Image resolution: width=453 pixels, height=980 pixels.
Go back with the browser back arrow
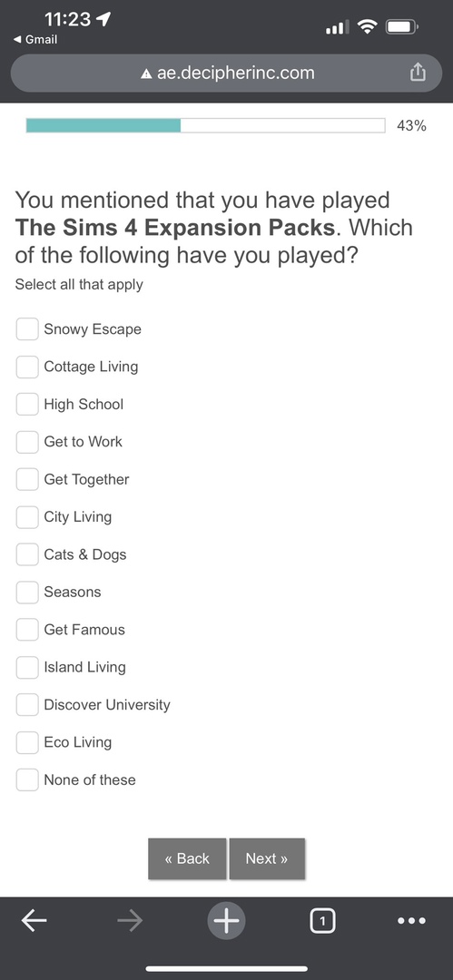34,921
